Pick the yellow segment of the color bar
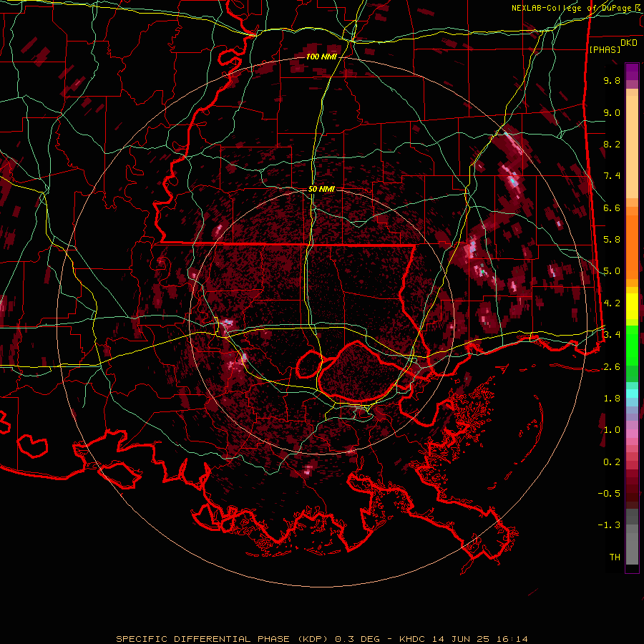 pos(632,306)
